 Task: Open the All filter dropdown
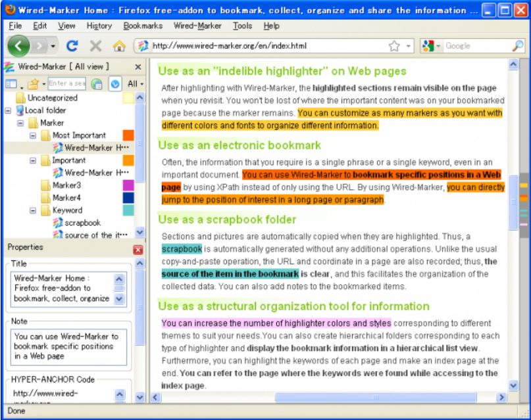point(135,83)
